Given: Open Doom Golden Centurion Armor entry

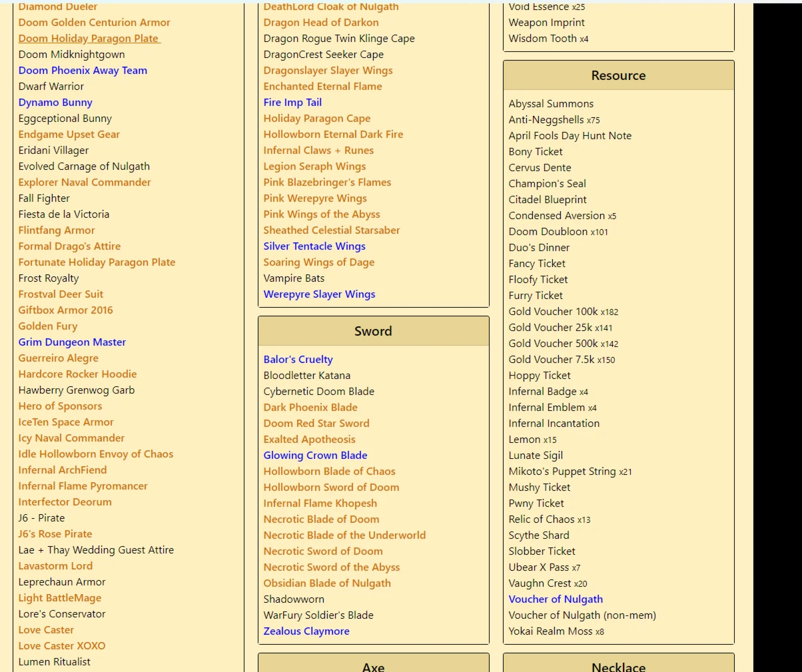Looking at the screenshot, I should [95, 23].
